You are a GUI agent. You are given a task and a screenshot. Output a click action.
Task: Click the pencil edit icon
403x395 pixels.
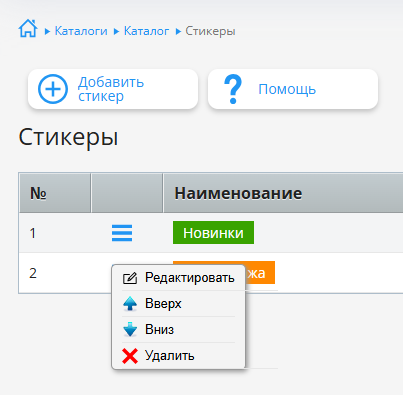pos(130,278)
